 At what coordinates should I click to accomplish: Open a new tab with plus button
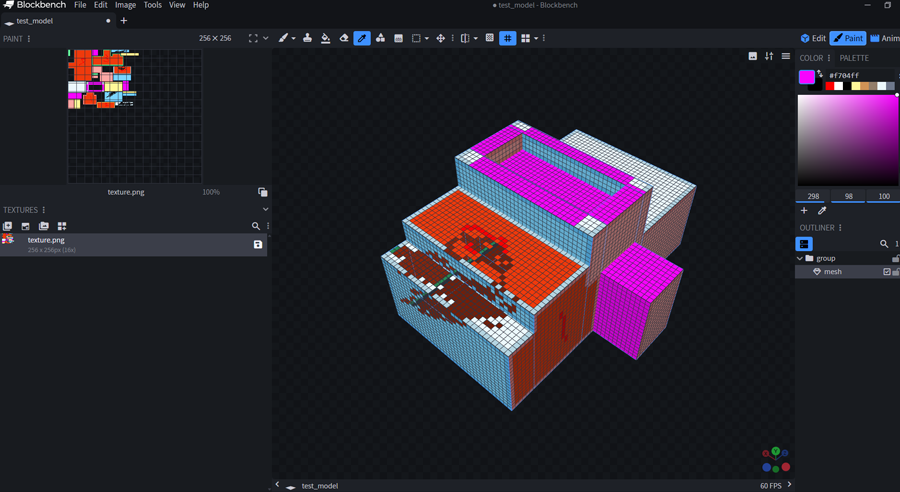pyautogui.click(x=124, y=20)
